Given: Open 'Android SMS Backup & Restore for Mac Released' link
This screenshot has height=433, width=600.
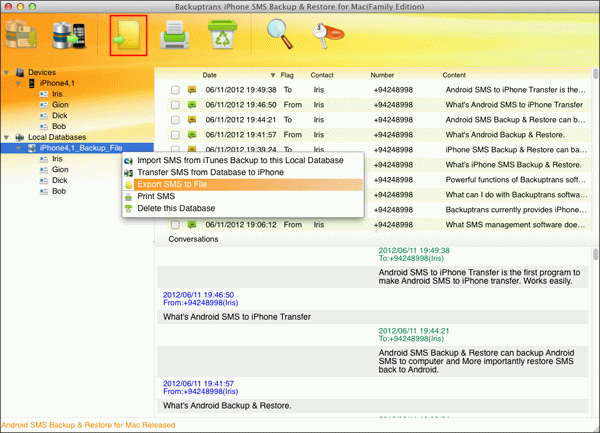Looking at the screenshot, I should click(88, 425).
